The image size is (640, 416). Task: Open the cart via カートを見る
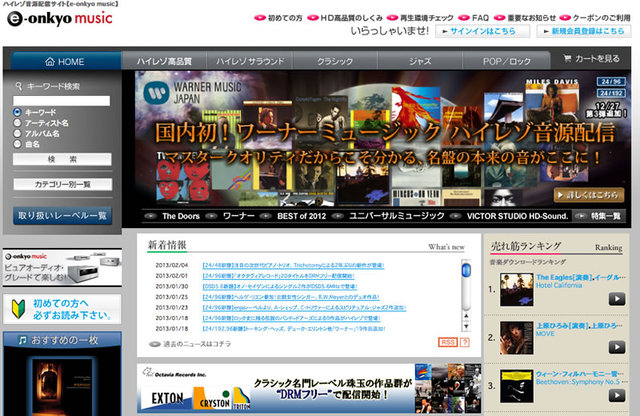[596, 59]
